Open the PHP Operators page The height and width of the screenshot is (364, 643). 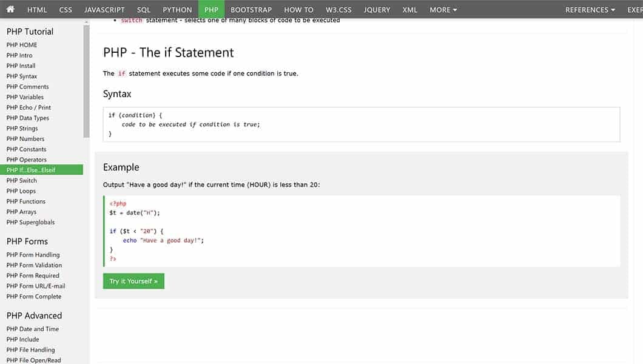[26, 159]
